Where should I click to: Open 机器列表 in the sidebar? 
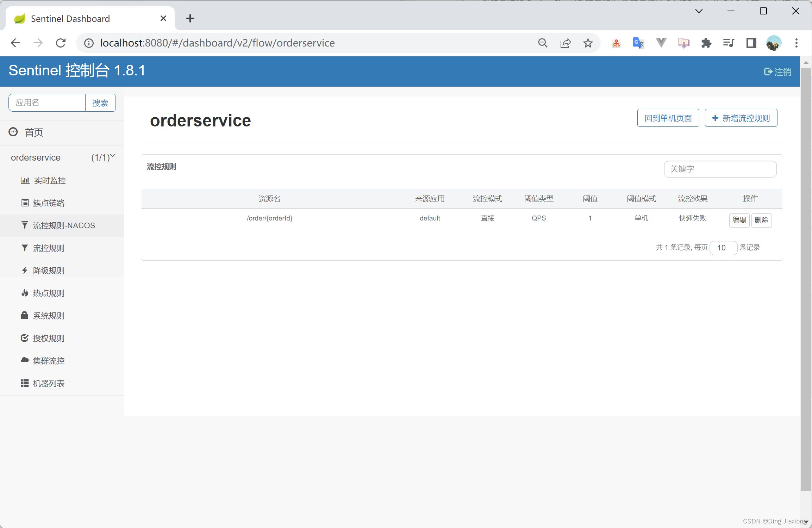pos(62,383)
